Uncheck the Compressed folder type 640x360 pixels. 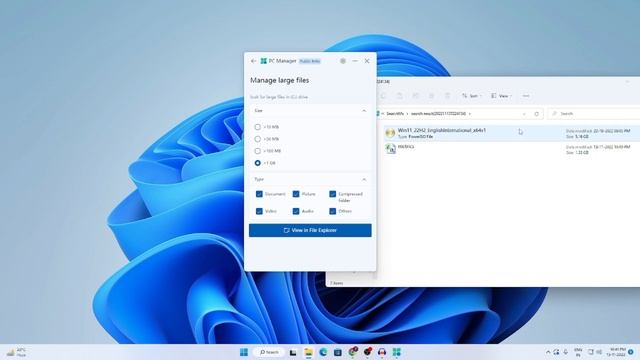coord(333,194)
